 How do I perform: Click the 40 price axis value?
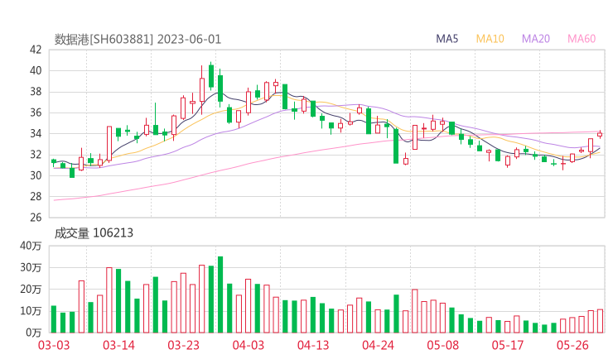coord(36,70)
